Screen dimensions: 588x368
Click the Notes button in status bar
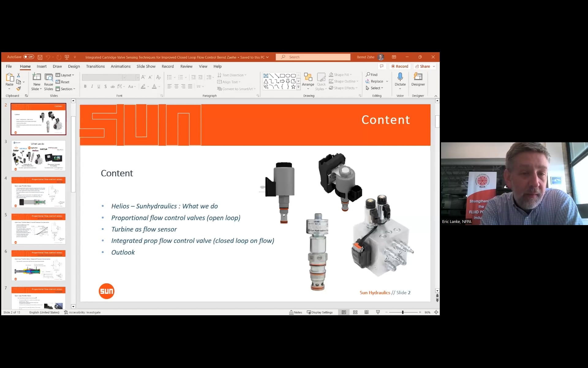pos(296,312)
